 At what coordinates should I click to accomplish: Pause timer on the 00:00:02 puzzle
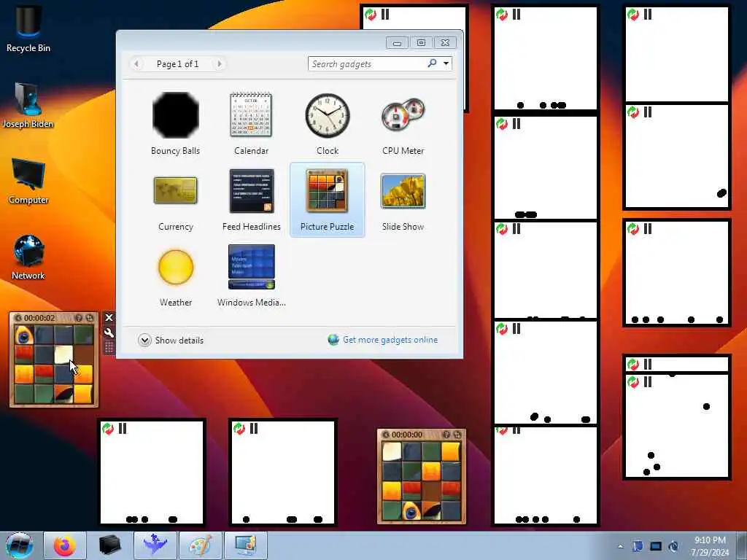[x=18, y=318]
